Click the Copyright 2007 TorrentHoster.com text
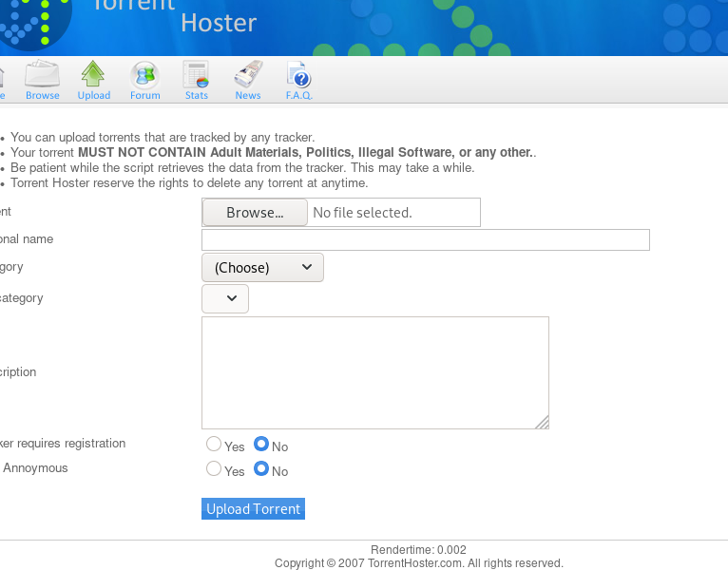The image size is (728, 570). pyautogui.click(x=419, y=563)
